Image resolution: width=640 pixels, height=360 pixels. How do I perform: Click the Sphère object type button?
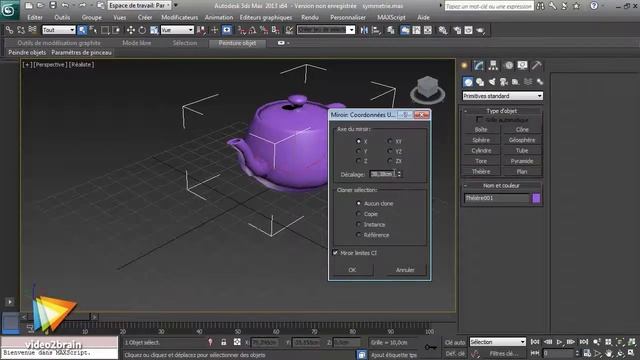[481, 140]
